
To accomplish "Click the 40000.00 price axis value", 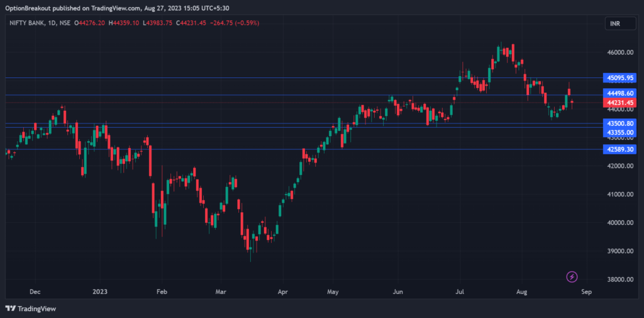I will (x=620, y=222).
